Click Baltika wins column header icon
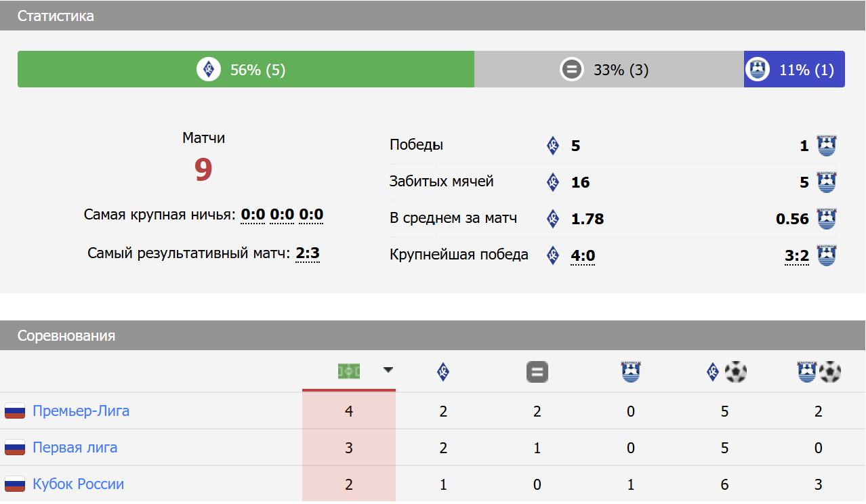The width and height of the screenshot is (866, 504). click(x=631, y=371)
